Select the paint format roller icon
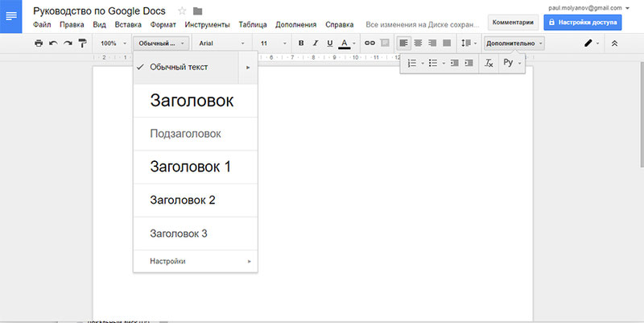Viewport: 644px width, 323px height. coord(82,43)
